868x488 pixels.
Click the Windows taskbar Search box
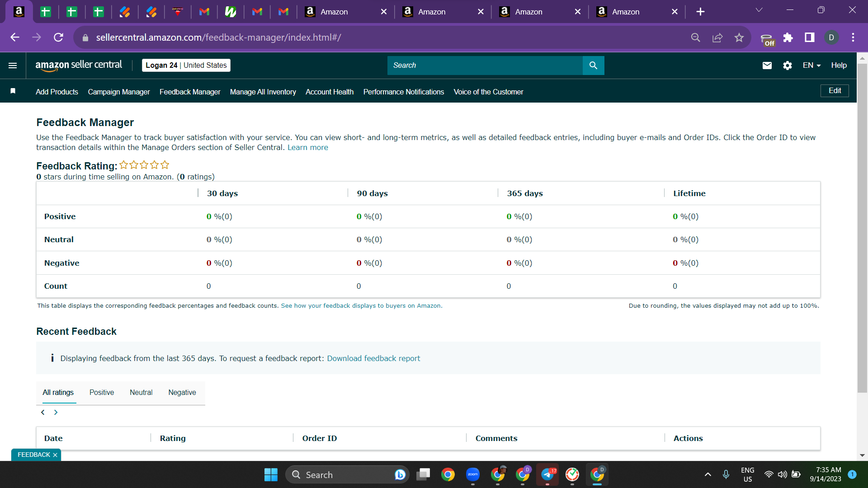(347, 475)
